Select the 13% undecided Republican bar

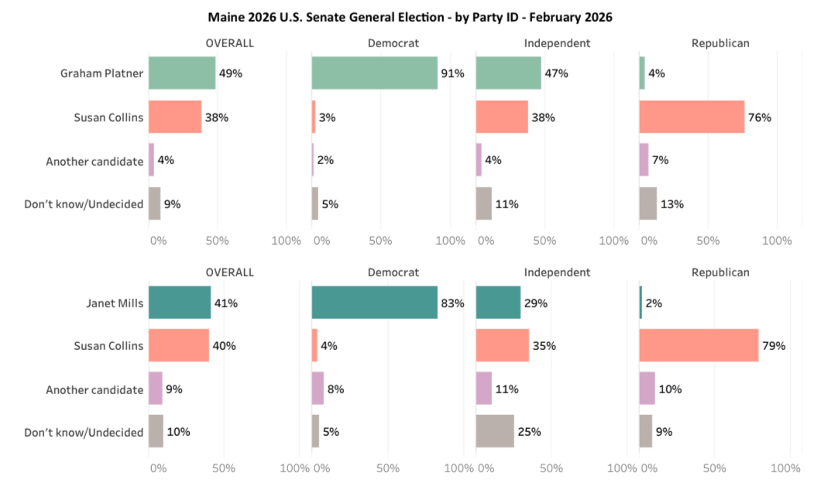pos(648,204)
